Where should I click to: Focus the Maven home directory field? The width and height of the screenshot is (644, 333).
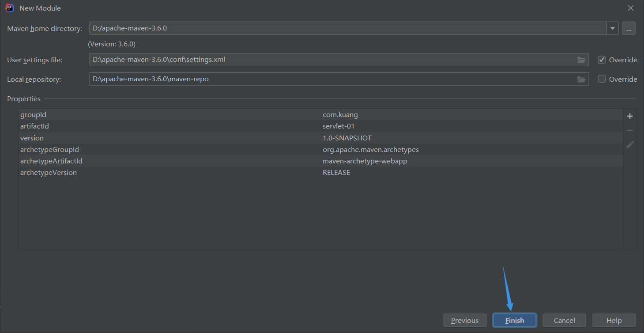pos(348,28)
